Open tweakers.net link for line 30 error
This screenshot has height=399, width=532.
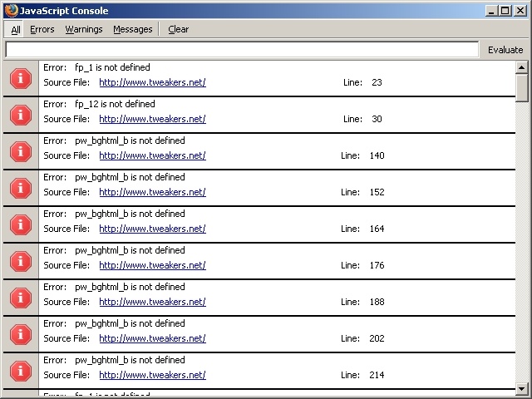click(x=152, y=119)
